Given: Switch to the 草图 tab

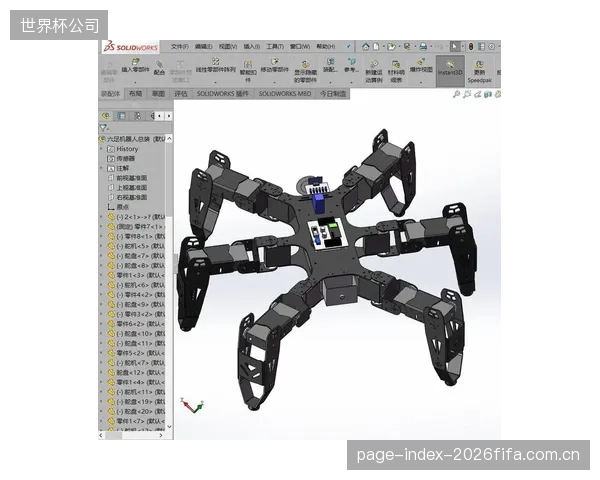Looking at the screenshot, I should (158, 94).
